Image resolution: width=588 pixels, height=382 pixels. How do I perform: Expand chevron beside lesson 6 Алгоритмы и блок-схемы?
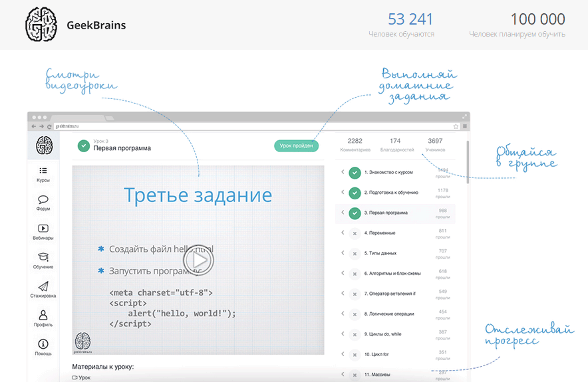tap(343, 273)
